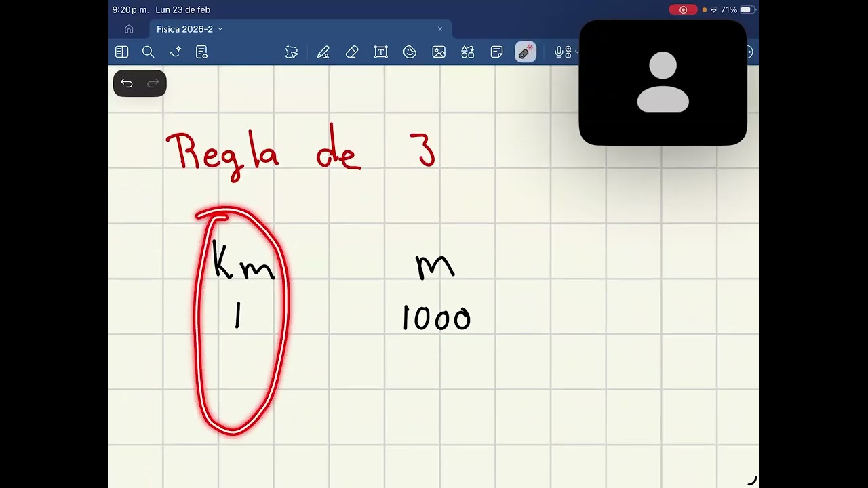Go to the home library
This screenshot has width=868, height=488.
click(x=129, y=29)
